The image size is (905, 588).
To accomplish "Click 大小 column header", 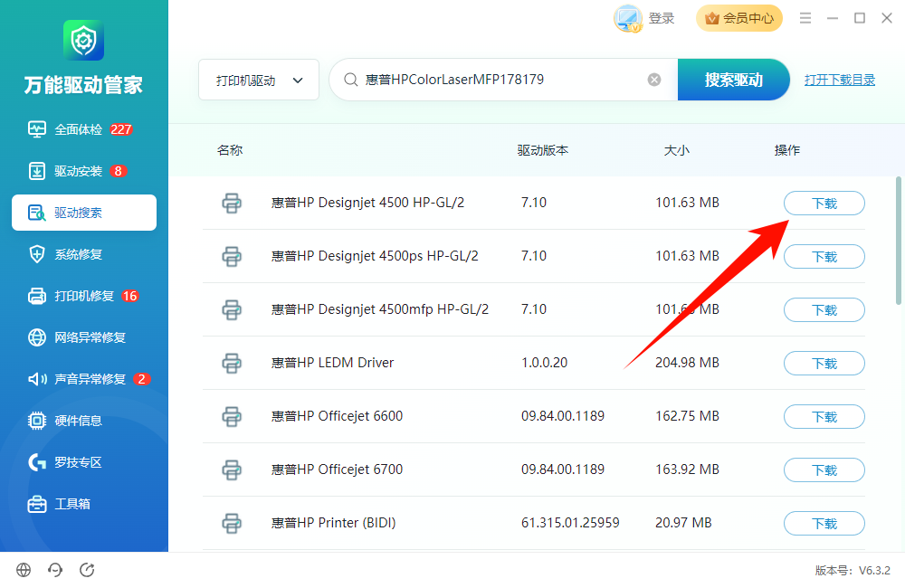I will coord(677,150).
